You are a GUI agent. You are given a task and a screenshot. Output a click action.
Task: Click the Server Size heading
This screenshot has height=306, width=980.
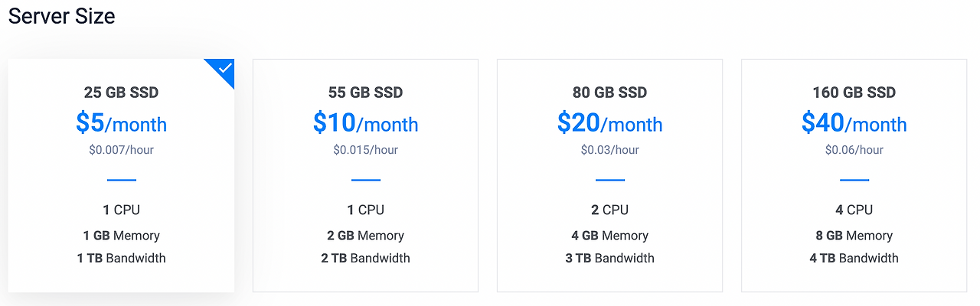tap(61, 16)
